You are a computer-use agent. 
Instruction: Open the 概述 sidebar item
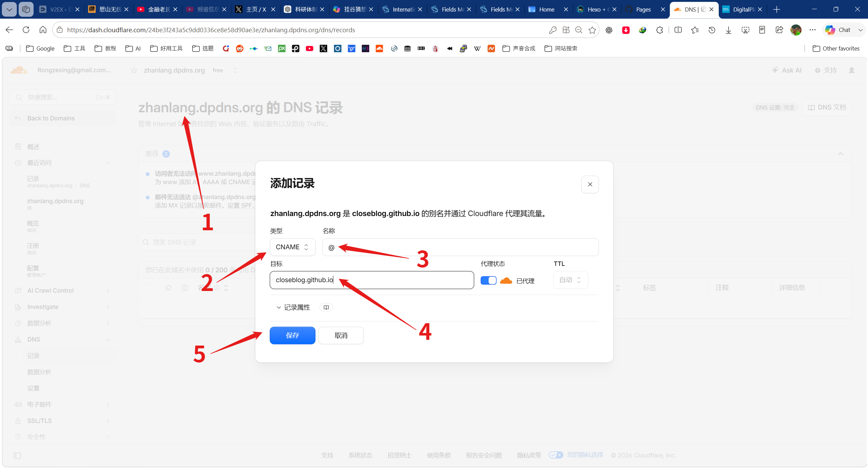point(33,147)
